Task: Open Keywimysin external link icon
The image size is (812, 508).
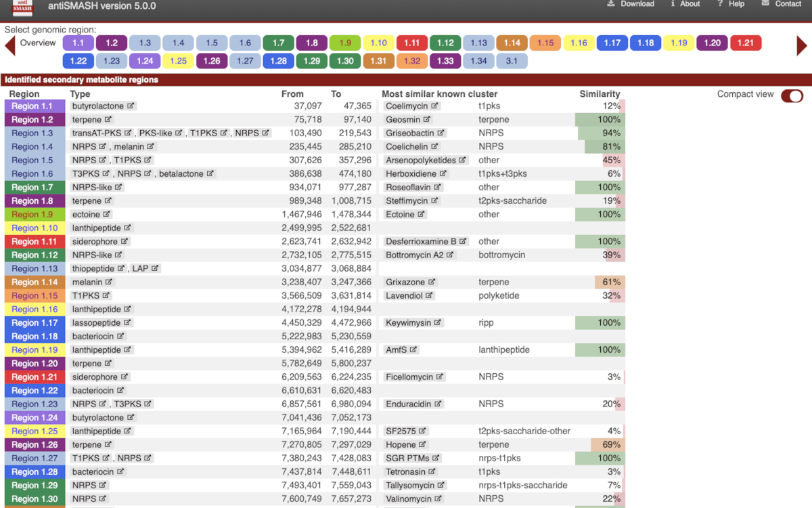Action: coord(438,323)
